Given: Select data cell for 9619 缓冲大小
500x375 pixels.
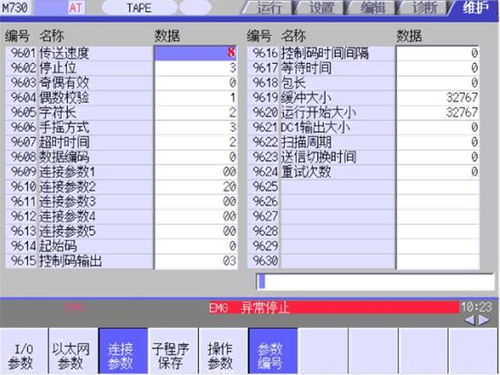Looking at the screenshot, I should (438, 98).
